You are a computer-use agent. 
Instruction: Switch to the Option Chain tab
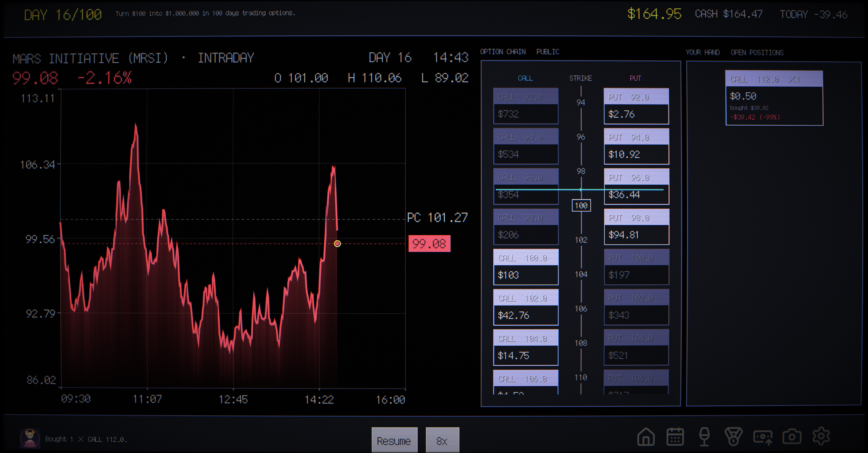coord(503,52)
